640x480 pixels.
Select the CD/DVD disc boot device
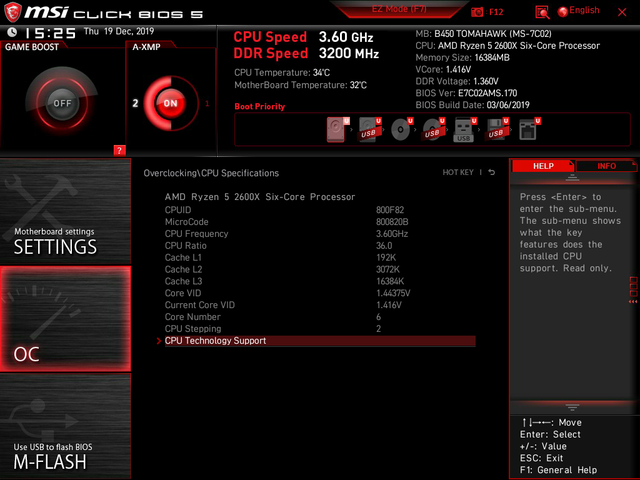click(x=400, y=129)
